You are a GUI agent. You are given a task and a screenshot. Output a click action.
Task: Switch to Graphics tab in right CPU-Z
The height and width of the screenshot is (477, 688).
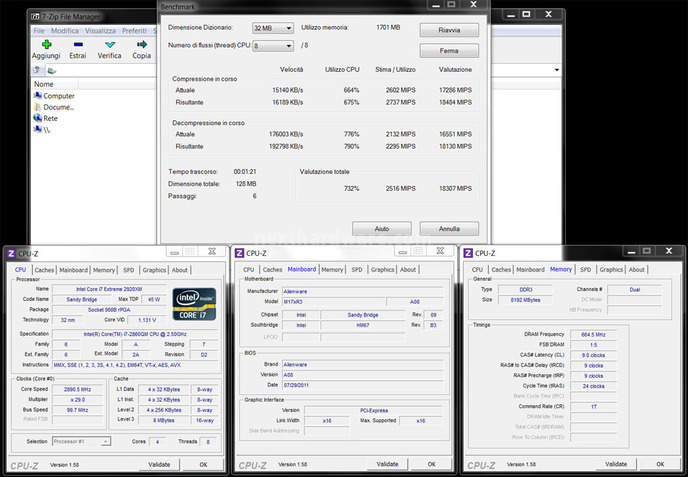(611, 269)
